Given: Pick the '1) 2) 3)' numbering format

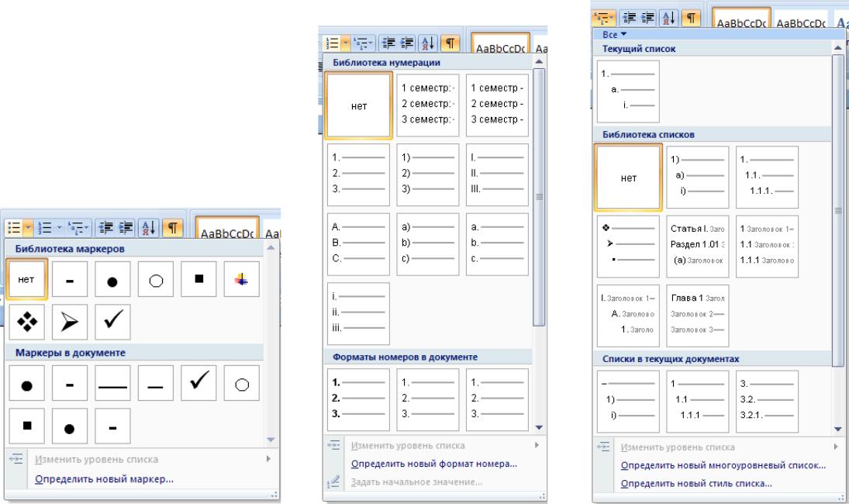Looking at the screenshot, I should (428, 174).
